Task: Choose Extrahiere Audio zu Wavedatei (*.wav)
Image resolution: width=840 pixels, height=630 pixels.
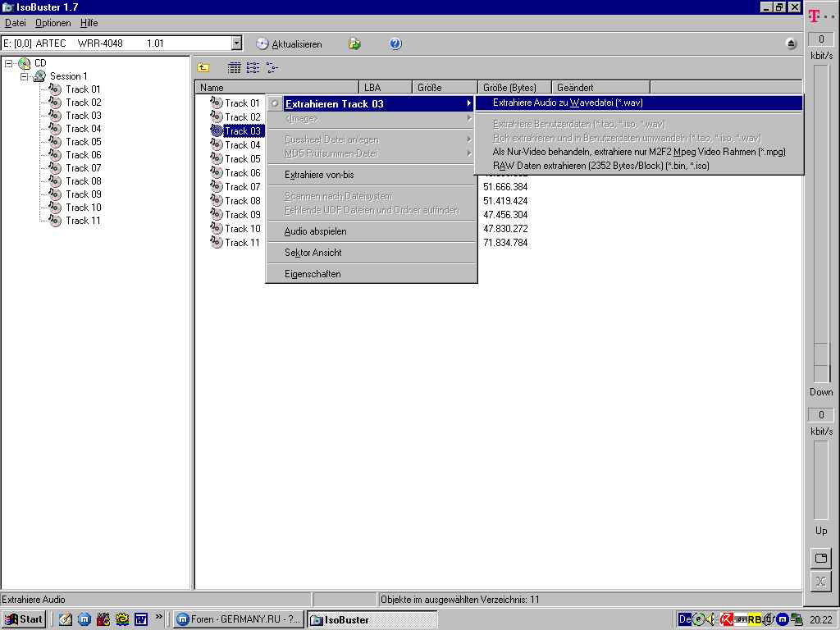Action: [639, 103]
